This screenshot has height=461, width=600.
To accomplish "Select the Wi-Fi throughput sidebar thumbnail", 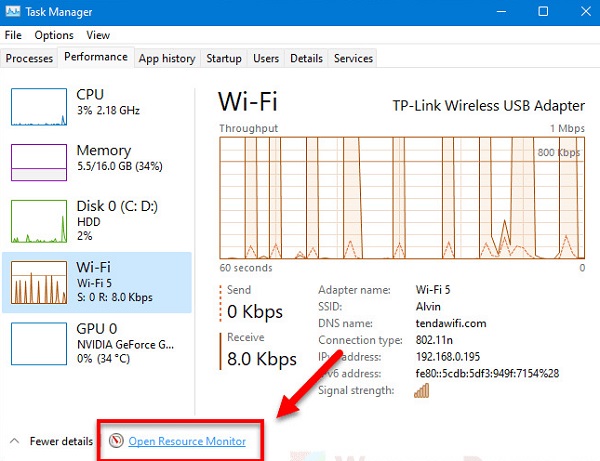I will [x=39, y=282].
